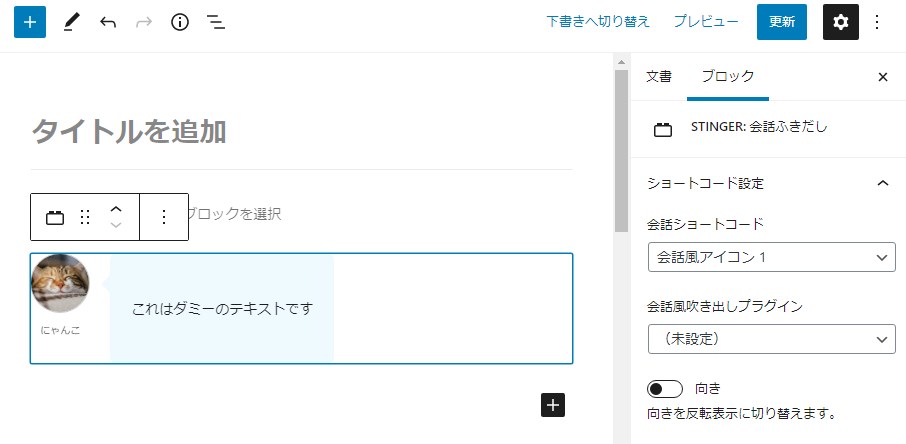Select the pencil tools icon
This screenshot has height=444, width=906.
[x=72, y=22]
